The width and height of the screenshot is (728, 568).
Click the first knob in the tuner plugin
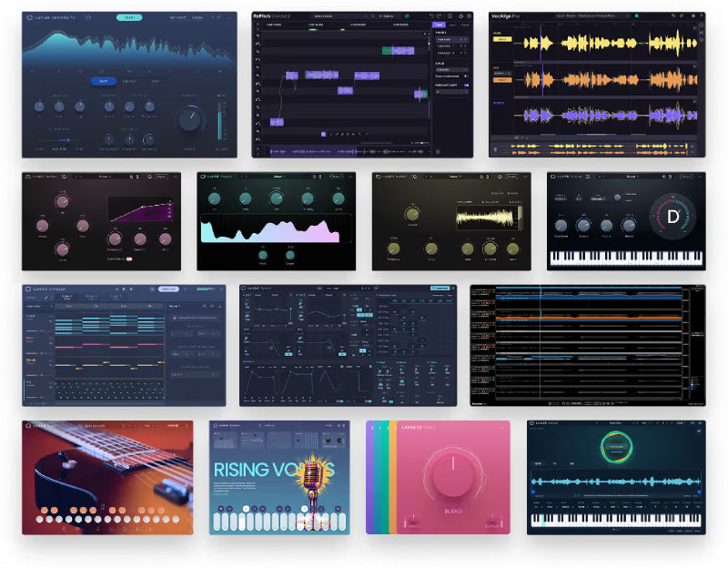tap(561, 226)
